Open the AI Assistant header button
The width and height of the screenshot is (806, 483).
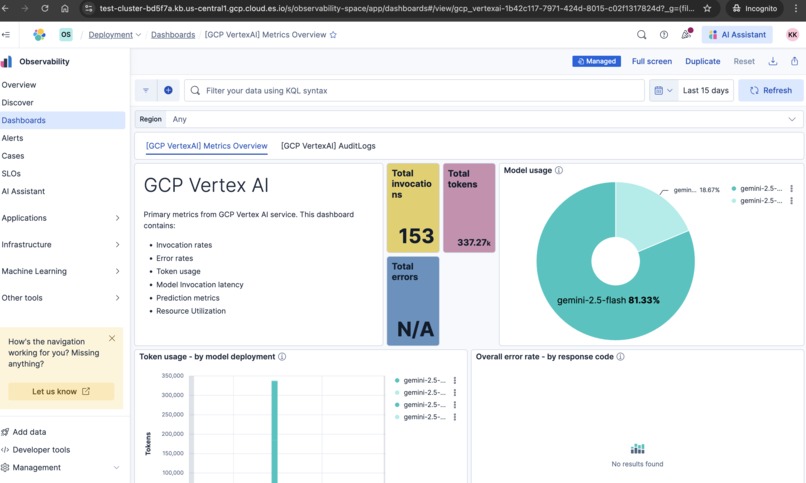pos(737,34)
